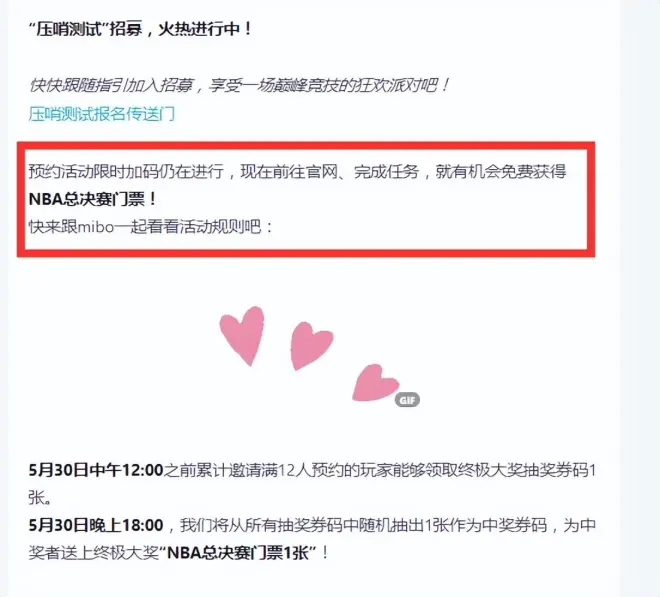Click the bold phrase “NBA总决赛门票1张”

(238, 553)
